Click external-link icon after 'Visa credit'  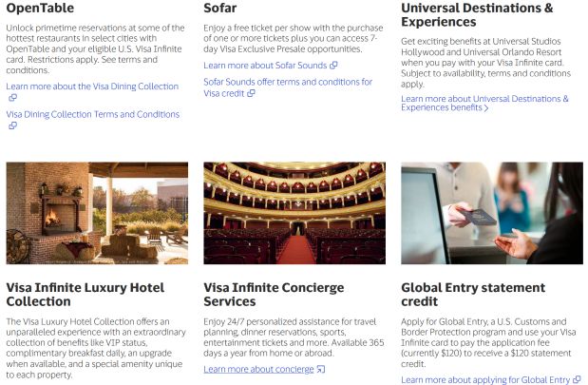(x=251, y=93)
